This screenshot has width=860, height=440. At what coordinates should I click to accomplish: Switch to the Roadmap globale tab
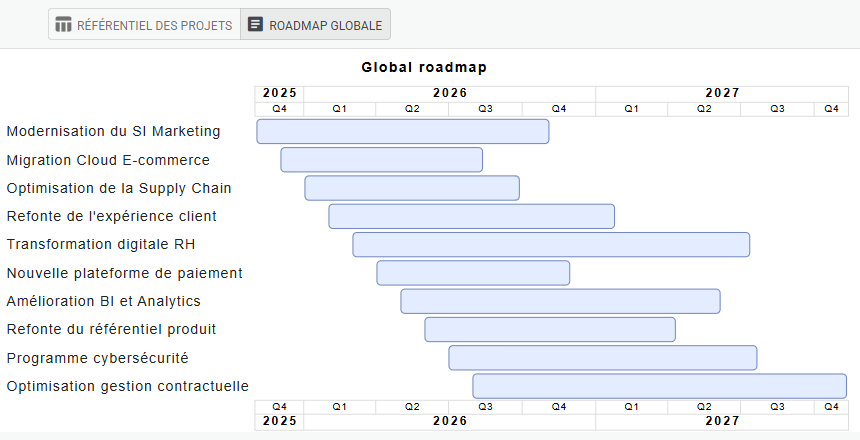(x=315, y=25)
